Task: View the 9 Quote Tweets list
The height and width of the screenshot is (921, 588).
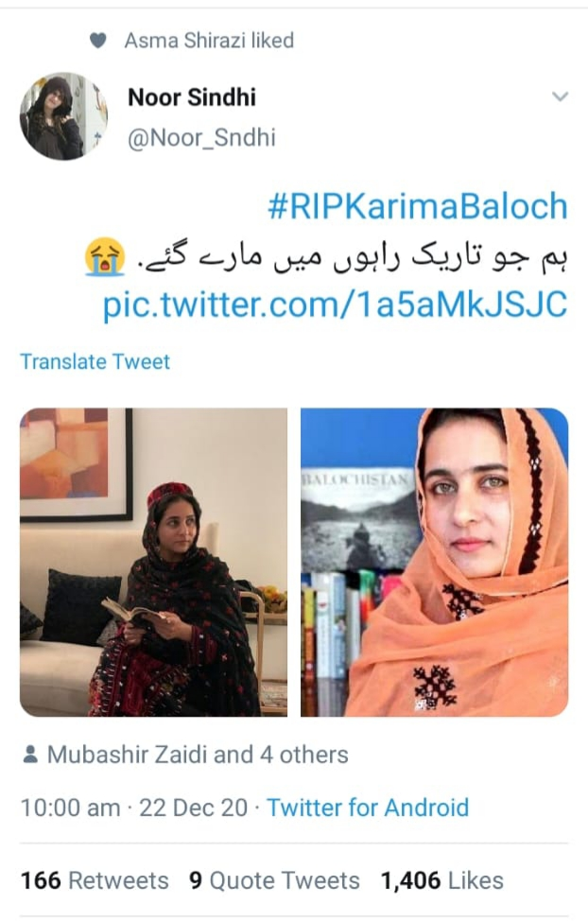Action: (274, 881)
